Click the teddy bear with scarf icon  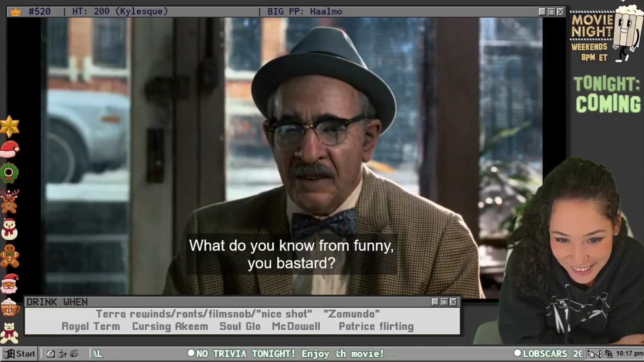[x=9, y=333]
